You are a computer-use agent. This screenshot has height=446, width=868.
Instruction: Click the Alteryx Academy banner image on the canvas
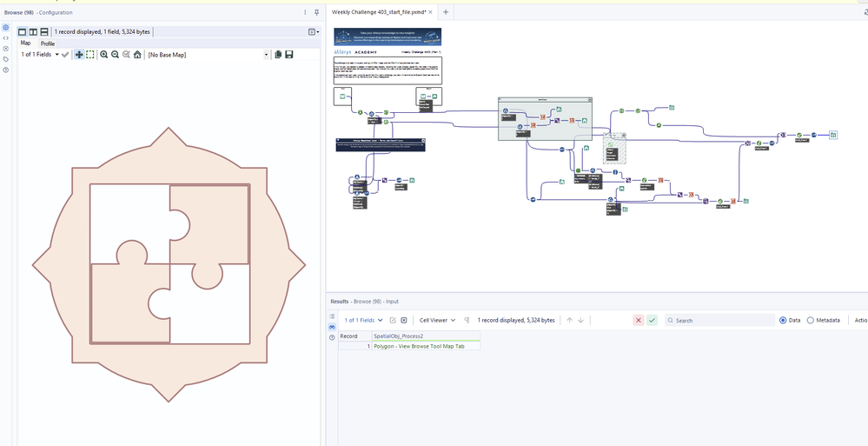tap(388, 37)
